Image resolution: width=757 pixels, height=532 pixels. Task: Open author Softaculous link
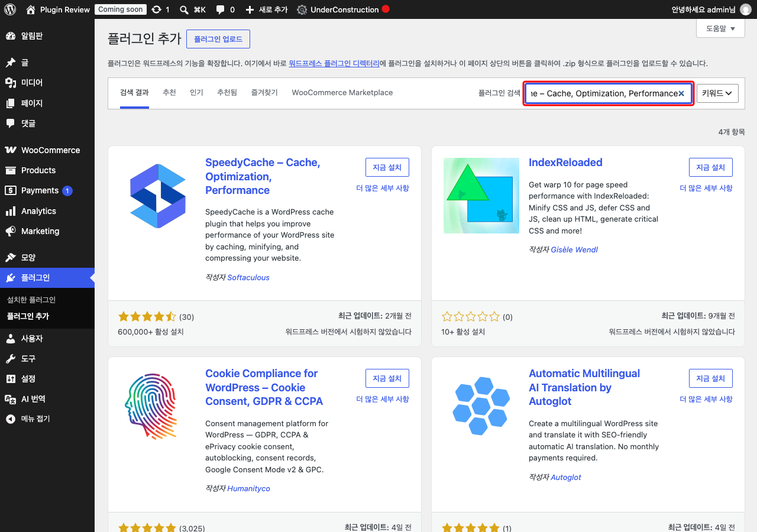click(x=248, y=277)
